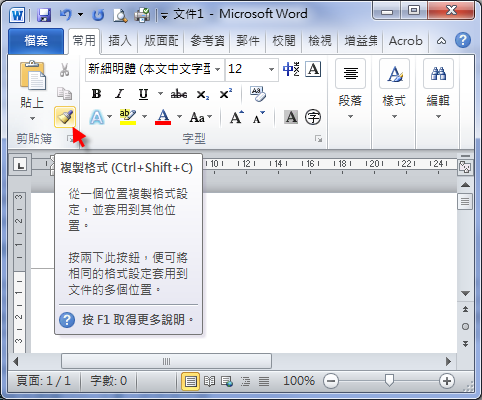Grow font size with the large A icon
Viewport: 482px width, 400px height.
[x=236, y=117]
